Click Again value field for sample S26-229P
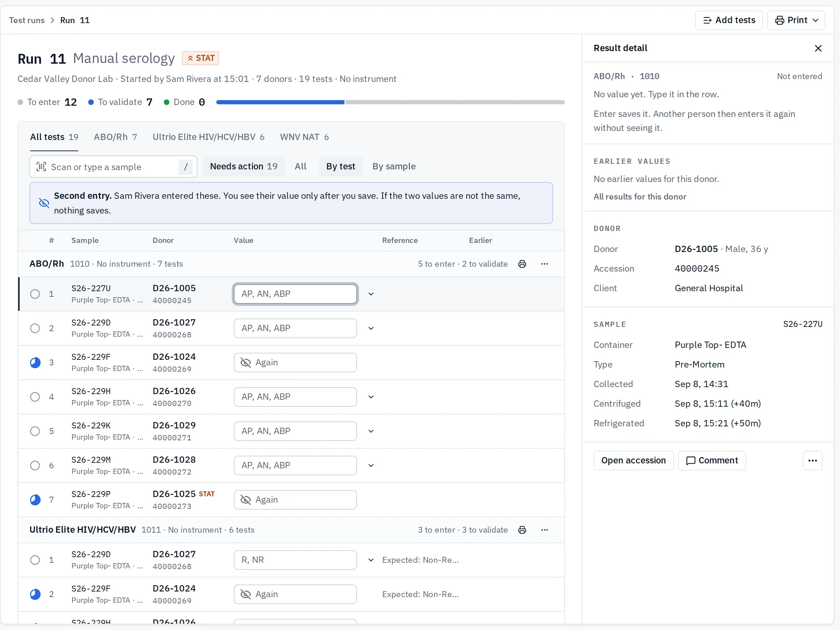Viewport: 840px width, 630px height. click(295, 500)
